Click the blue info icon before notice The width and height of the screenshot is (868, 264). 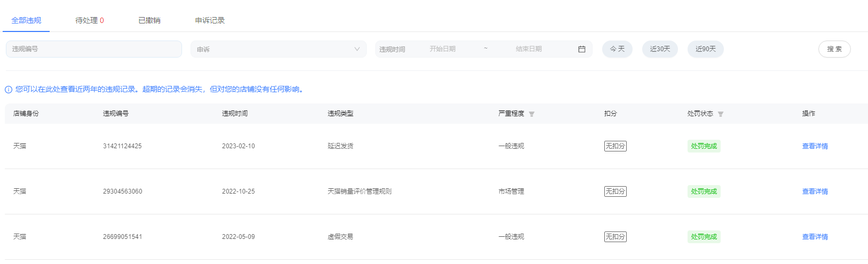tap(9, 90)
